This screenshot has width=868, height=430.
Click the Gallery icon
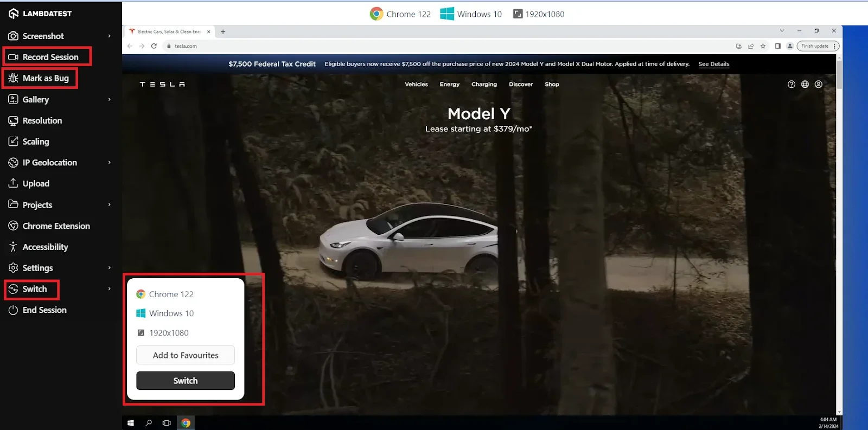click(x=14, y=99)
